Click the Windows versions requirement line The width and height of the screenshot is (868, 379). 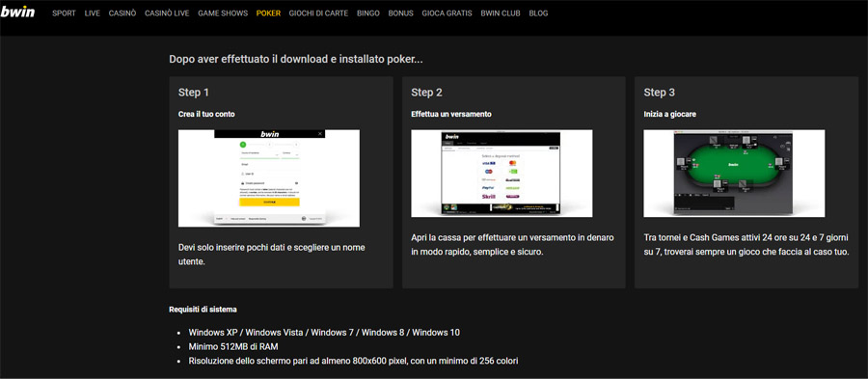324,333
